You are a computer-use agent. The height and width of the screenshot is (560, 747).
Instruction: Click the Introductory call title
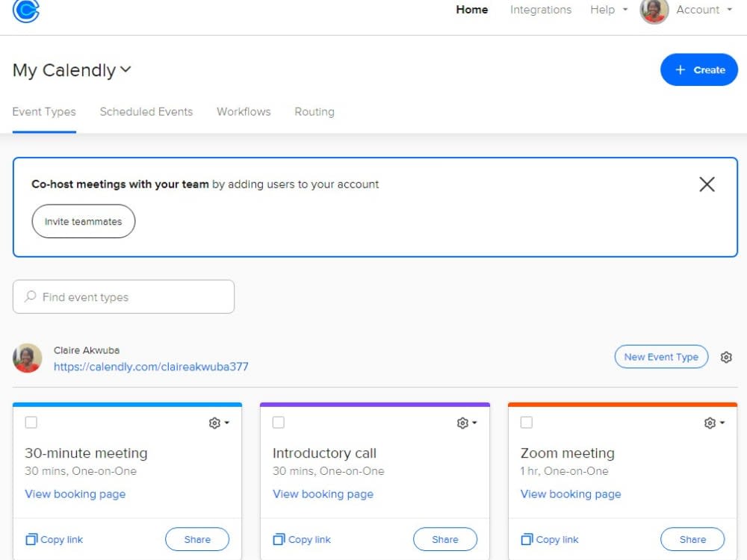tap(324, 453)
